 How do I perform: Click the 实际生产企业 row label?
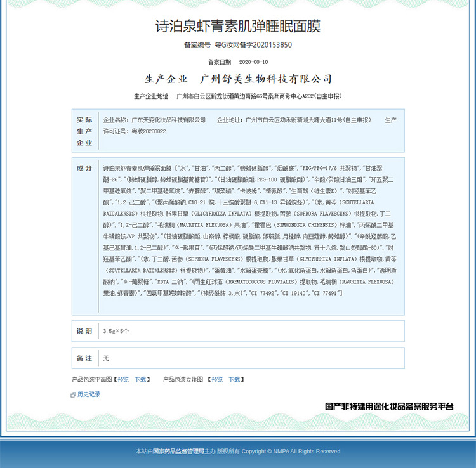84,131
